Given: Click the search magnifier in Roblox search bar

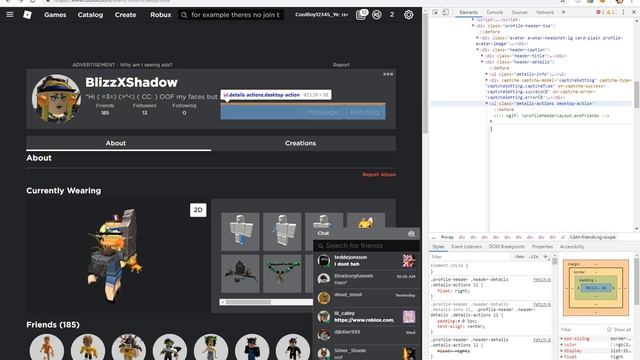Looking at the screenshot, I should point(184,15).
